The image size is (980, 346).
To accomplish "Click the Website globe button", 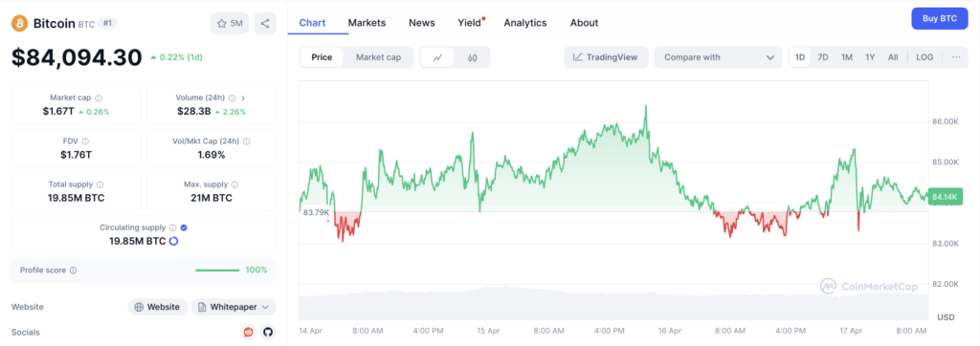I will 158,307.
